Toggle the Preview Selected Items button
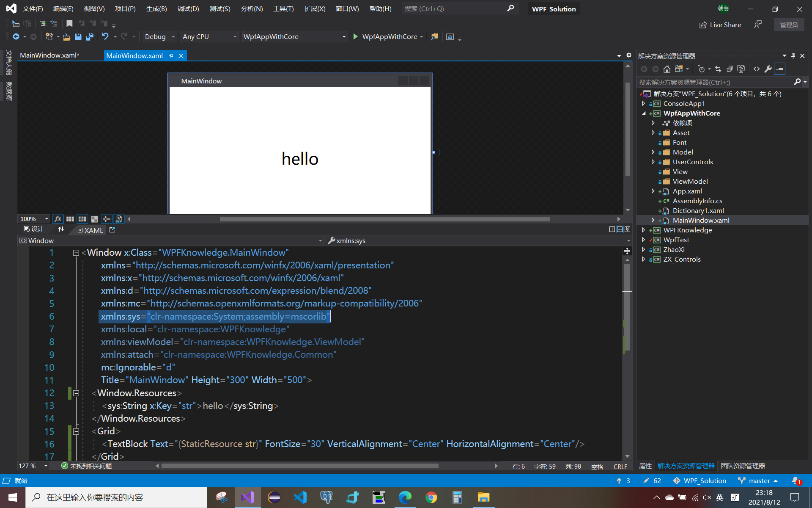Screen dimensions: 812x508 [779, 69]
